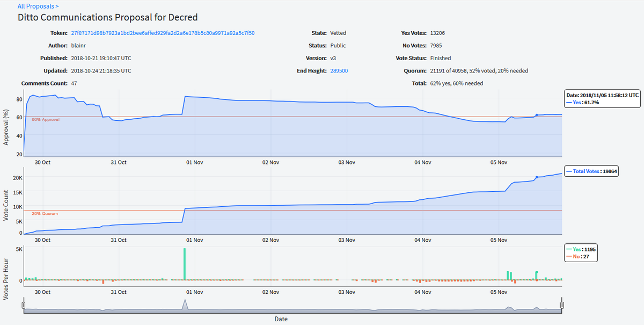The image size is (644, 325).
Task: Click the 'Yes : 1195' votes-per-hour legend entry
Action: (581, 249)
